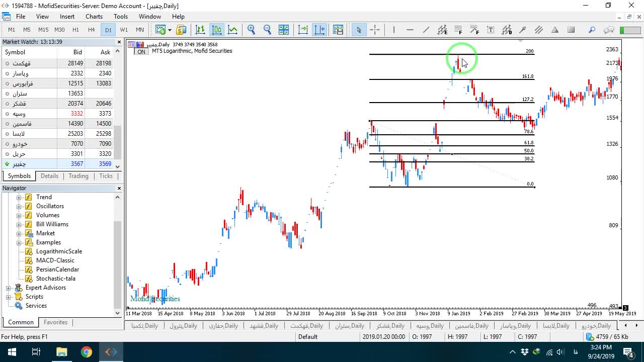Select the arrow cursor tool

coord(359,30)
